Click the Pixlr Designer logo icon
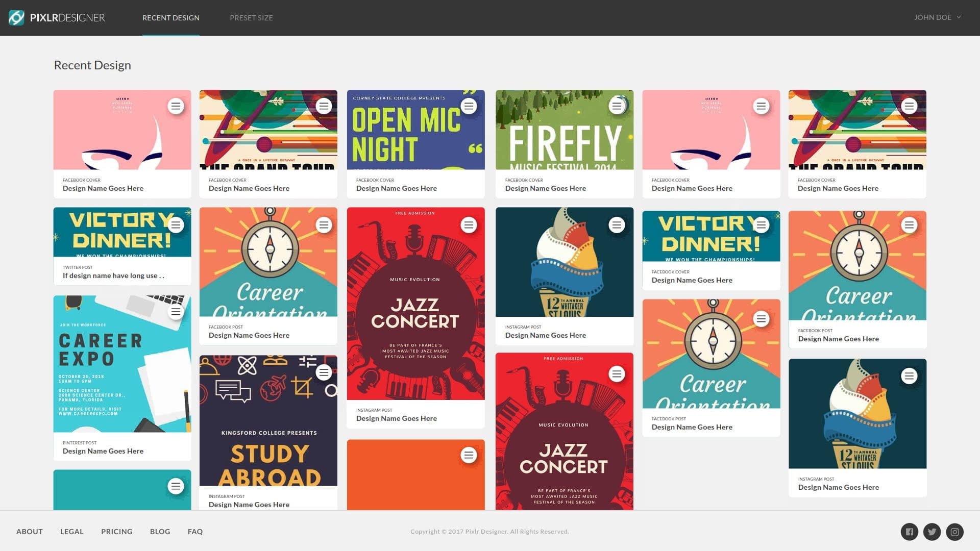The image size is (980, 551). [x=16, y=18]
